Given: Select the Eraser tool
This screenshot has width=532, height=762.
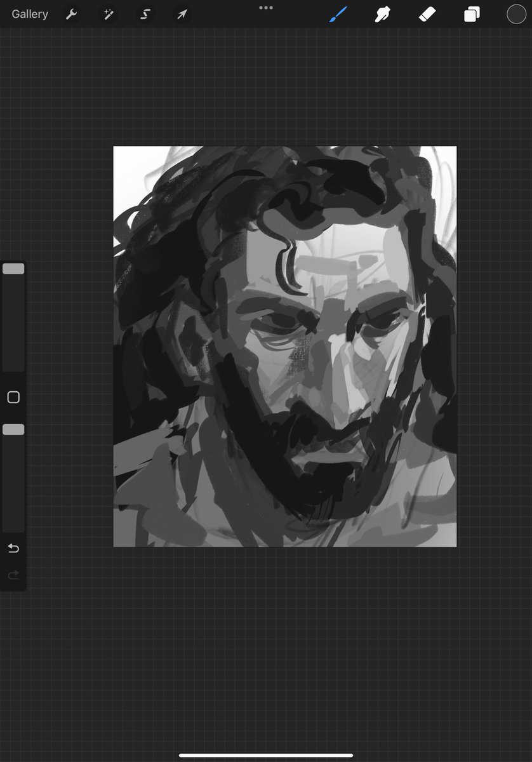Looking at the screenshot, I should click(x=427, y=14).
